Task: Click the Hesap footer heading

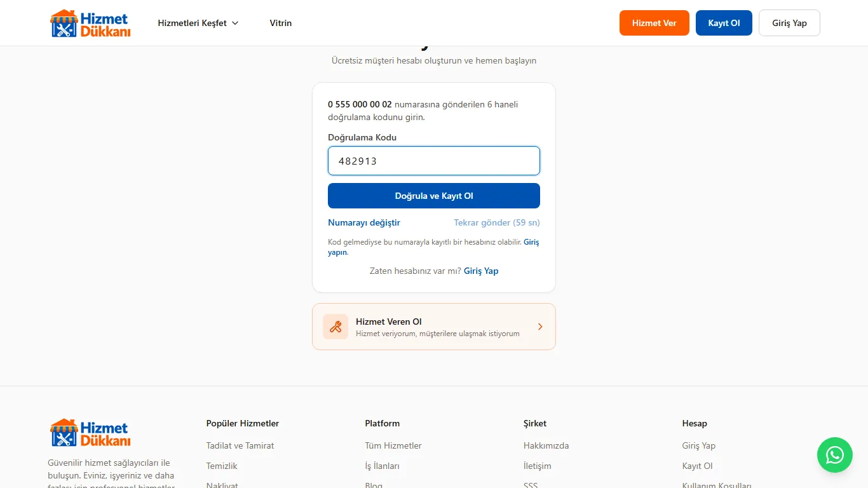Action: click(x=695, y=423)
